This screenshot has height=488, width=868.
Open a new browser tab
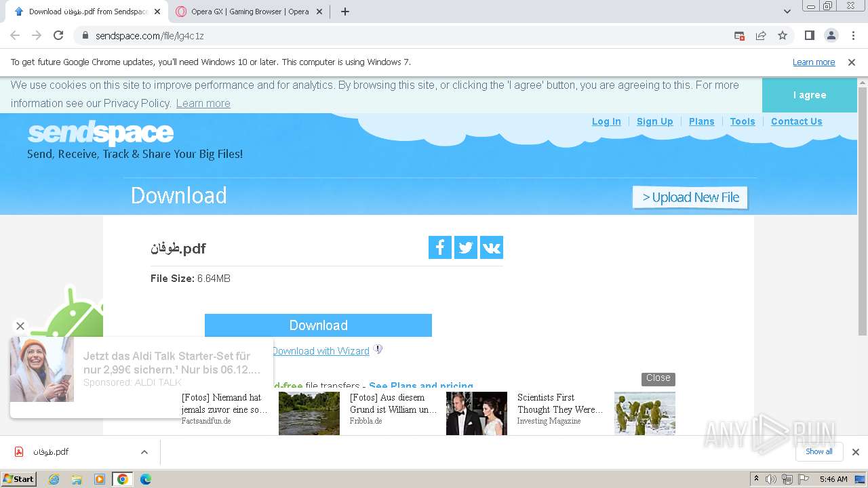[x=345, y=12]
